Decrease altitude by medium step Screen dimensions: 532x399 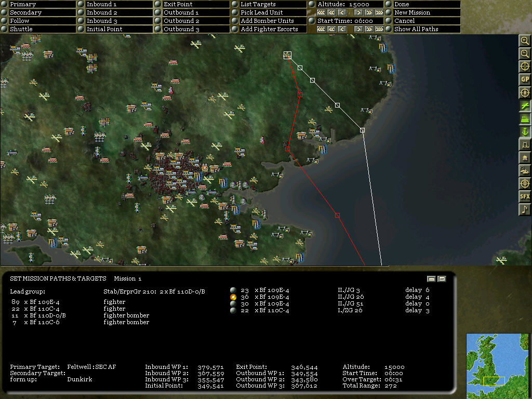tap(332, 12)
